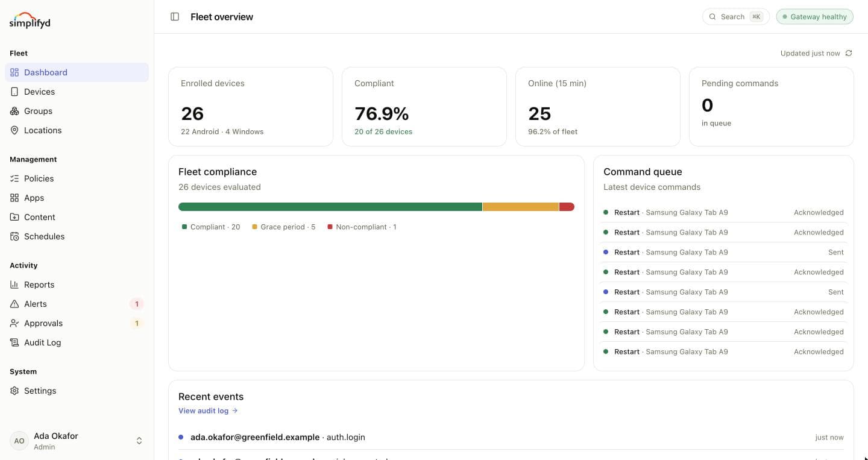
Task: Click the Settings gear icon
Action: click(14, 391)
